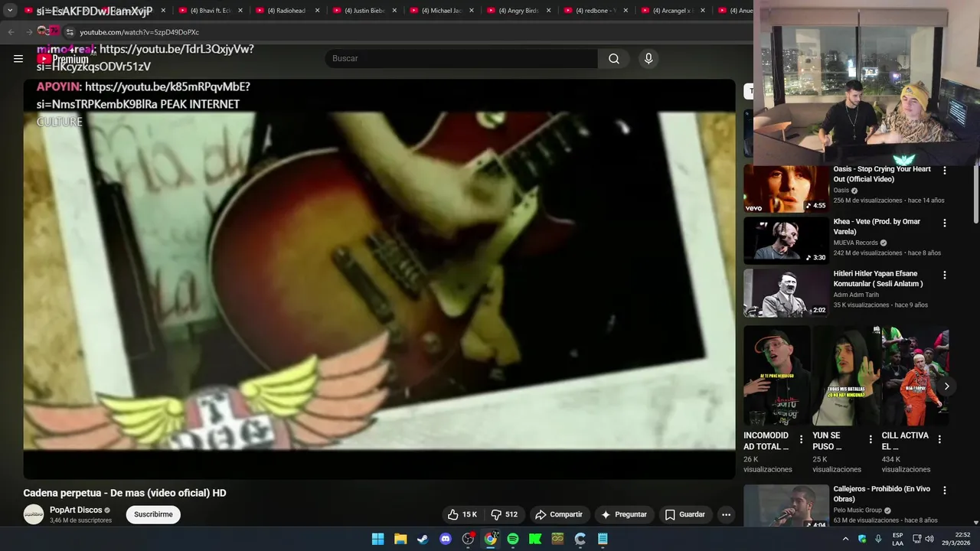Click the site info icon in address bar
Viewport: 980px width, 551px height.
pyautogui.click(x=69, y=32)
